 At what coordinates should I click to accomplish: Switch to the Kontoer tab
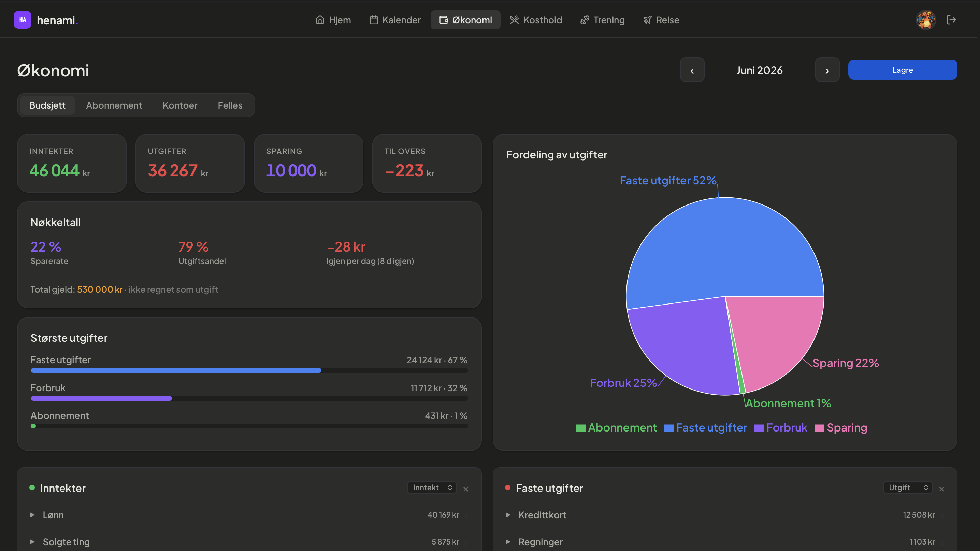click(x=180, y=105)
